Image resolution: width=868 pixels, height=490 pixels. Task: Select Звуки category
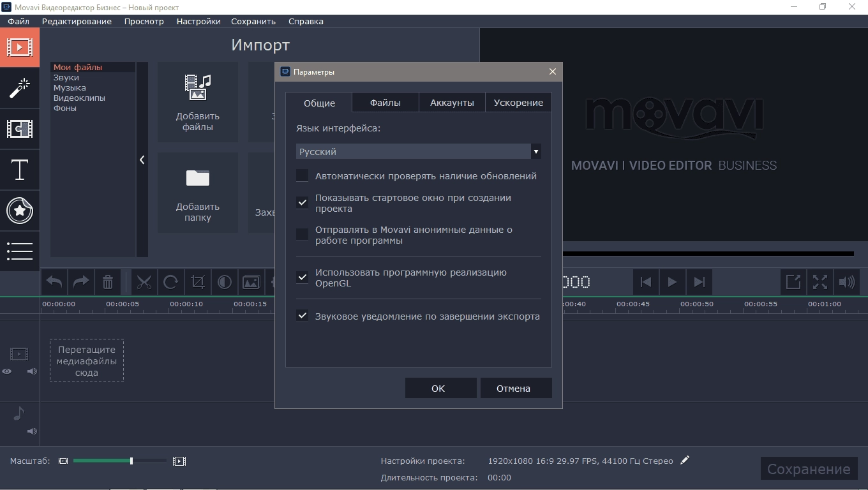coord(93,77)
